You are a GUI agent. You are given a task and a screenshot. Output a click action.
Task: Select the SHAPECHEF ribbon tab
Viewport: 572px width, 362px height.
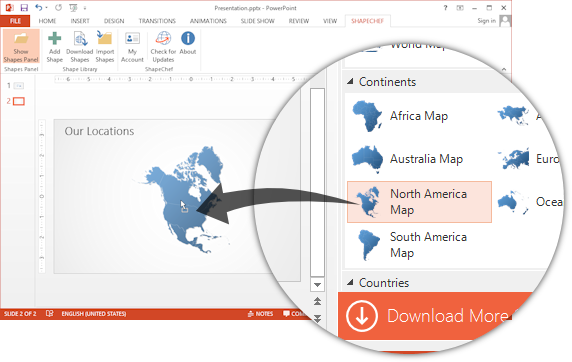(367, 21)
